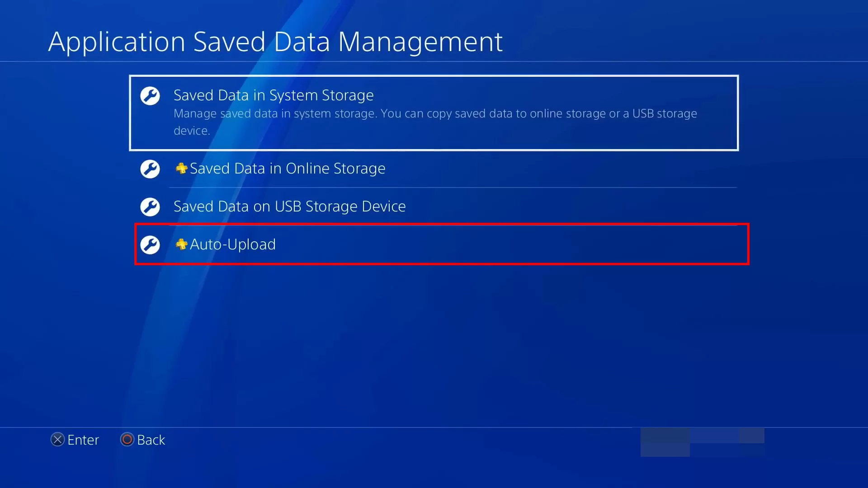Image resolution: width=868 pixels, height=488 pixels.
Task: Click the wrench icon beside Saved Data on USB Storage Device
Action: pyautogui.click(x=150, y=207)
